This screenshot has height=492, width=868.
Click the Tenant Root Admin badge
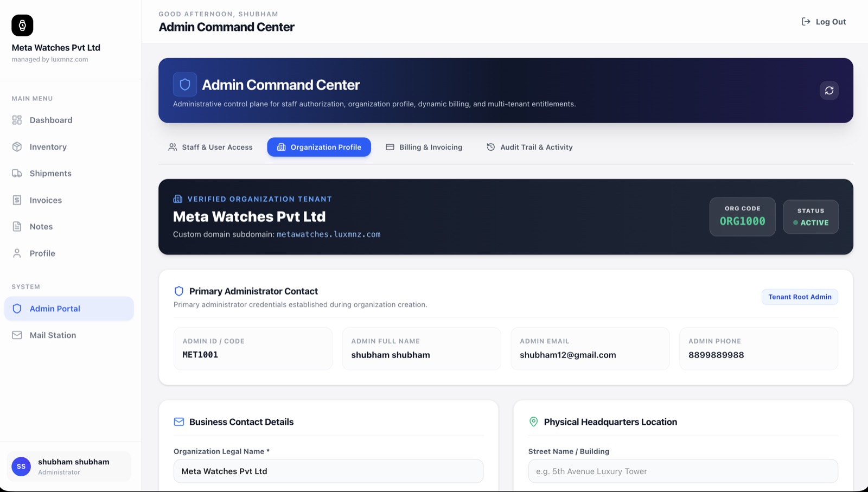pyautogui.click(x=800, y=297)
